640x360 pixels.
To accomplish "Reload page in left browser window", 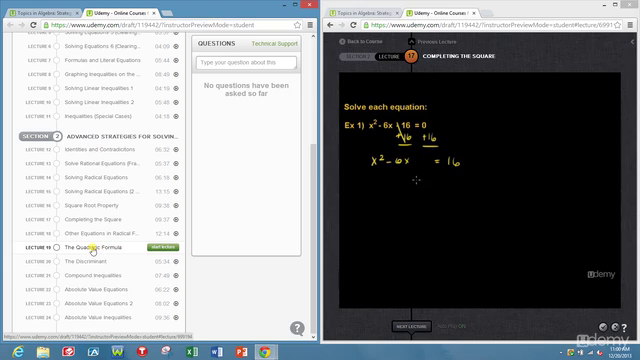I will pos(33,25).
